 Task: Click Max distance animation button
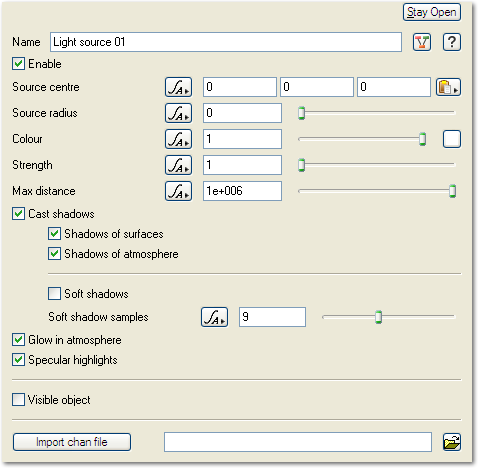click(178, 191)
